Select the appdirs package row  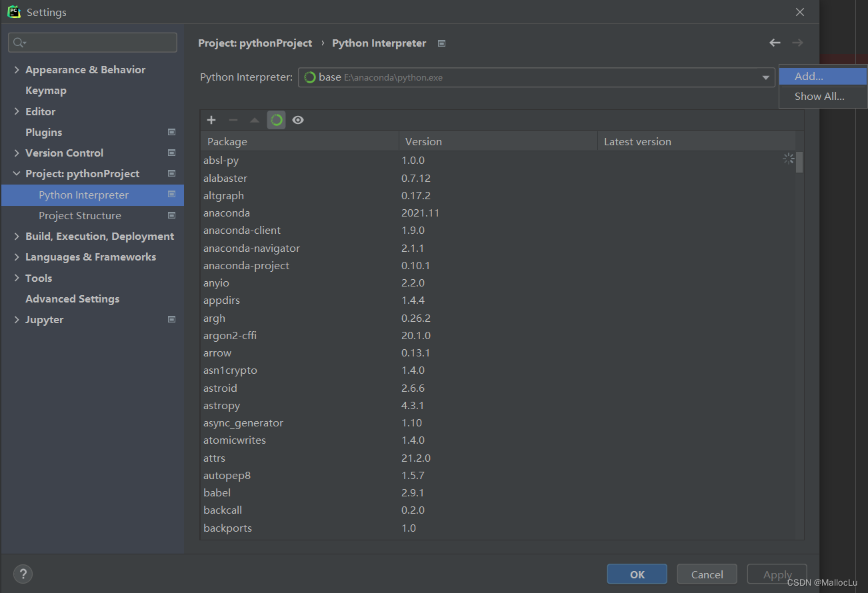point(498,300)
